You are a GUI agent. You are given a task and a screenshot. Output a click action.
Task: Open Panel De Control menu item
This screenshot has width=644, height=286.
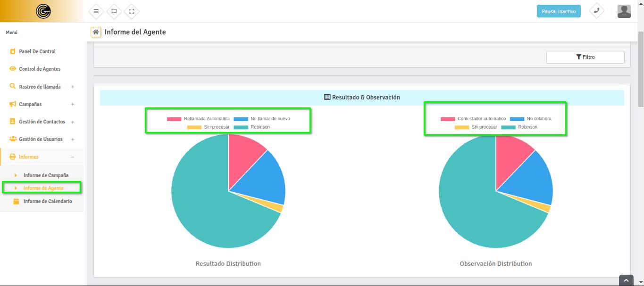[37, 51]
